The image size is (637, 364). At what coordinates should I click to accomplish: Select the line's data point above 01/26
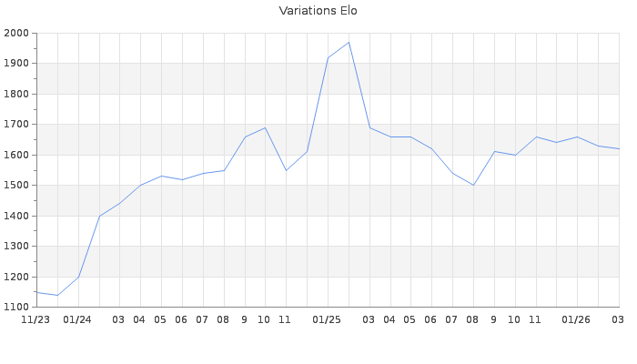(x=577, y=136)
